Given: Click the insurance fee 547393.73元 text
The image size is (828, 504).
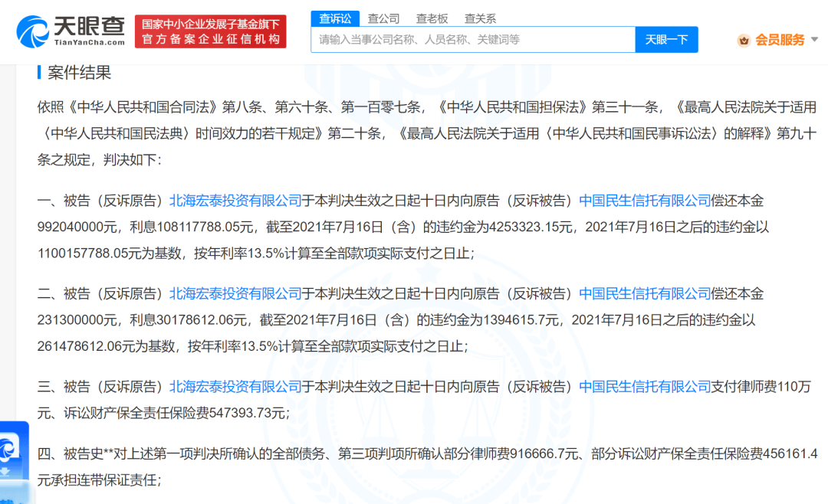Looking at the screenshot, I should click(247, 413).
